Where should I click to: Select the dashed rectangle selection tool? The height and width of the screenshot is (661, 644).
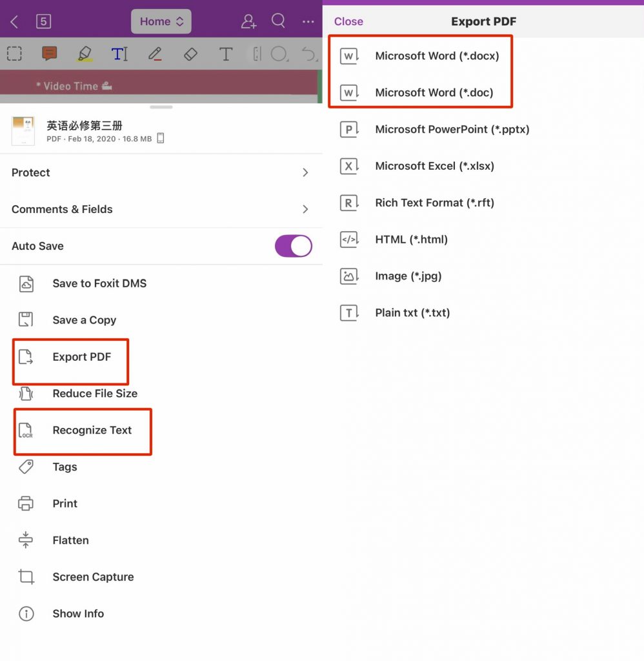coord(14,54)
